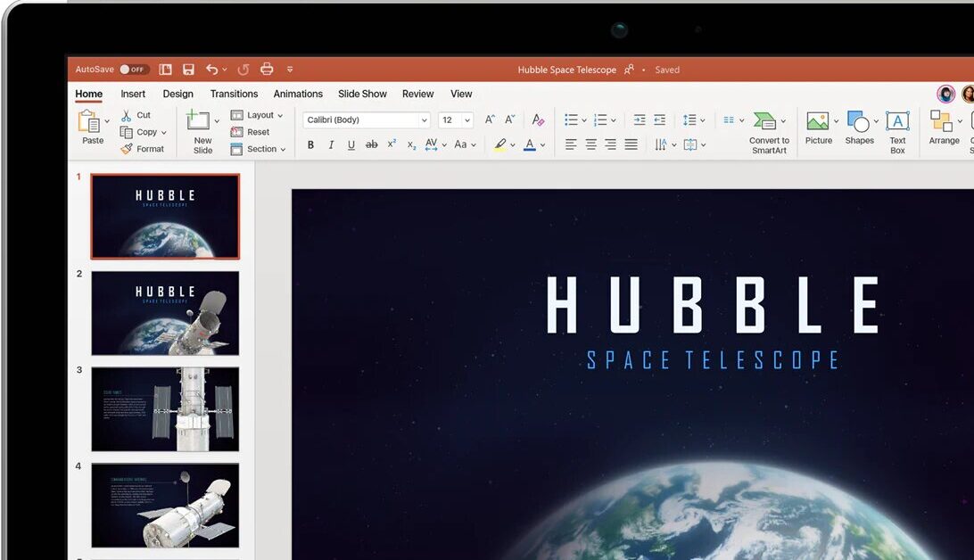Image resolution: width=974 pixels, height=560 pixels.
Task: Select the View tab
Action: tap(461, 94)
